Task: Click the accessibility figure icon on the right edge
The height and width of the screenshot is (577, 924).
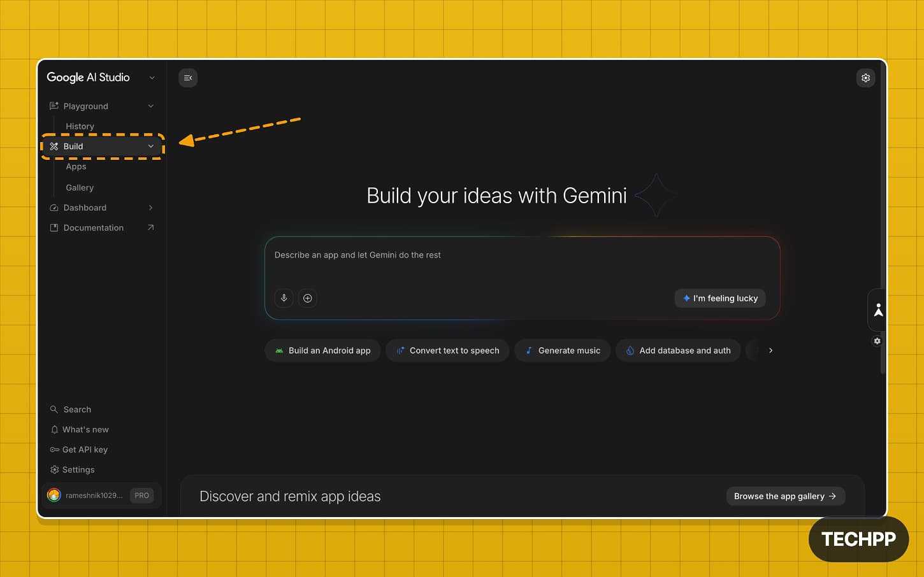Action: tap(878, 310)
